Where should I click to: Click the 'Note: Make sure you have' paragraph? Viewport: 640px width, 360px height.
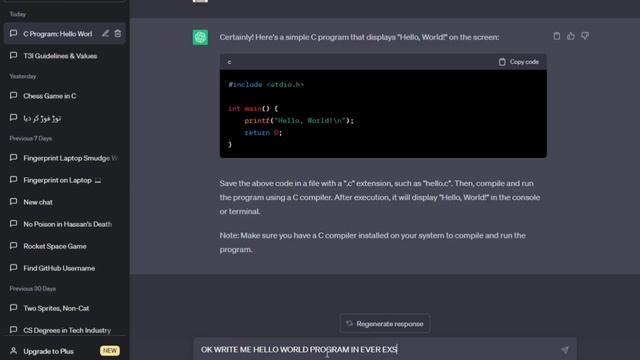[x=373, y=242]
